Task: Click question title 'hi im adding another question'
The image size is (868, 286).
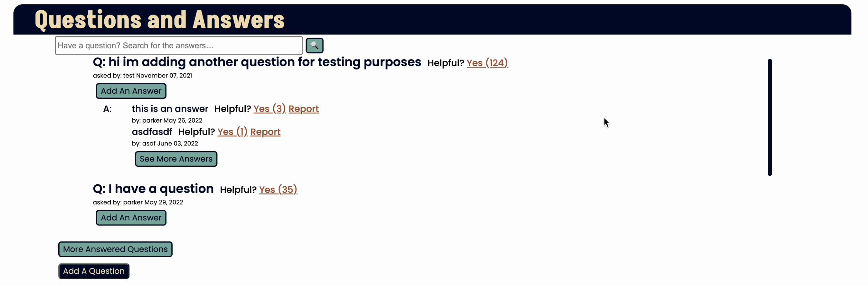Action: point(257,62)
